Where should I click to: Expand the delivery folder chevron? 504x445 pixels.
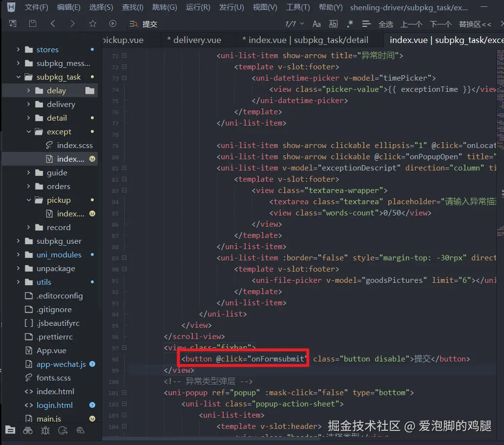point(29,104)
